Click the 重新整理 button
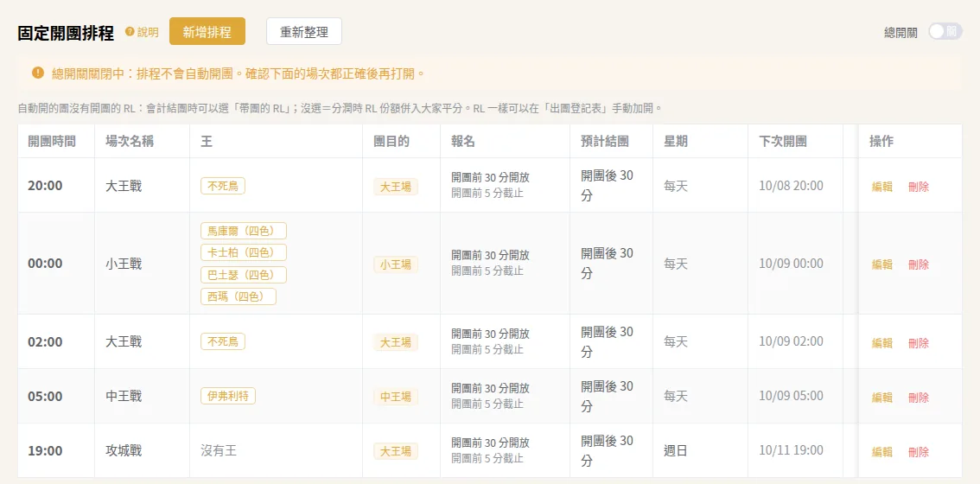The width and height of the screenshot is (980, 484). [303, 32]
